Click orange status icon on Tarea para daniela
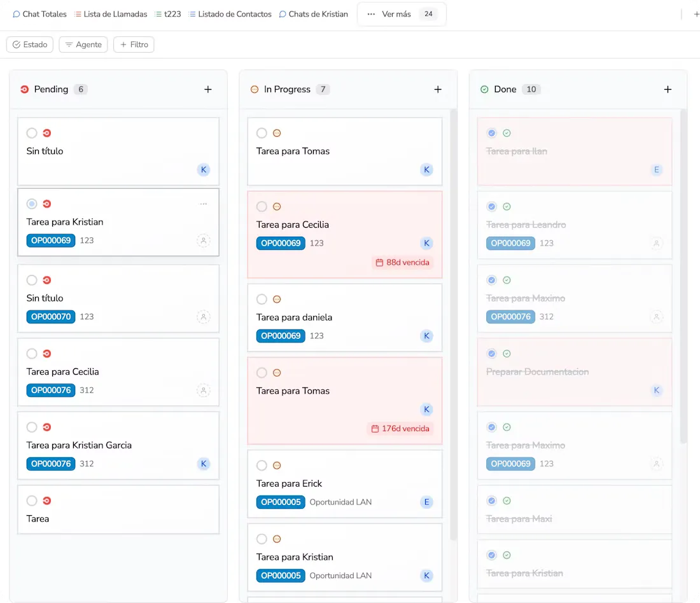Viewport: 700px width, 603px height. 277,300
